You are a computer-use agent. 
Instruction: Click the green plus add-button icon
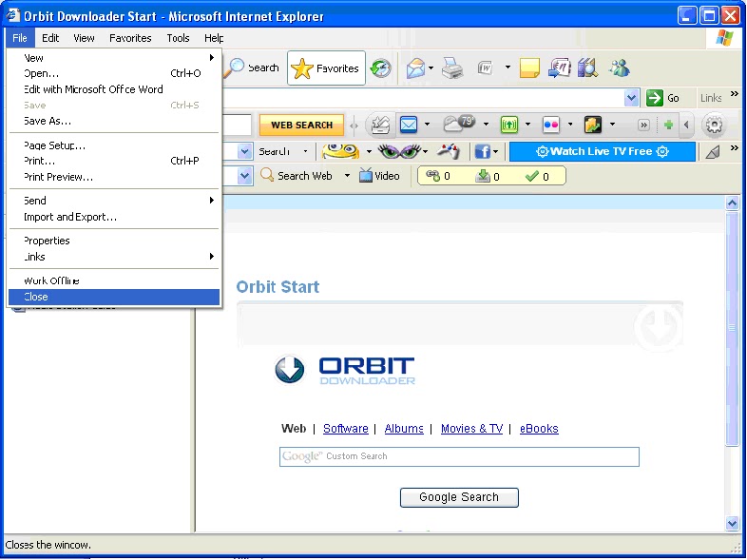pos(668,125)
